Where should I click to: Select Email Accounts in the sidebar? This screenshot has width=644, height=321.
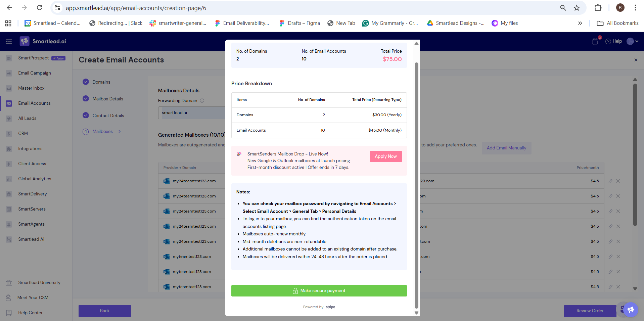click(34, 103)
